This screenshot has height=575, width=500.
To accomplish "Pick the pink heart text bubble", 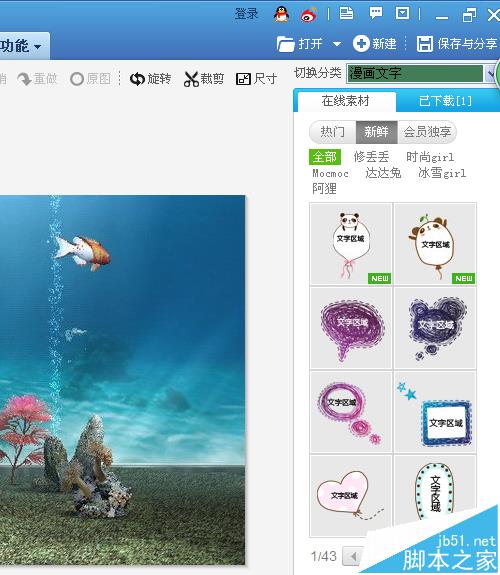I will point(351,496).
